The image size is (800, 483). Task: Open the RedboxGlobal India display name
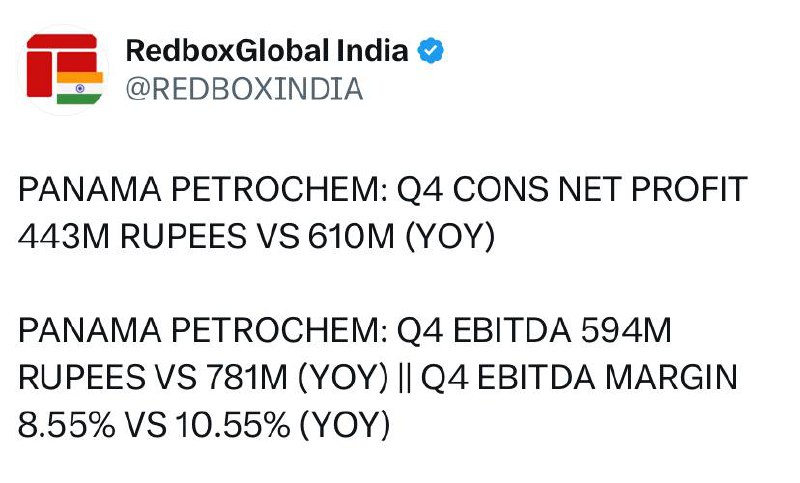[267, 50]
